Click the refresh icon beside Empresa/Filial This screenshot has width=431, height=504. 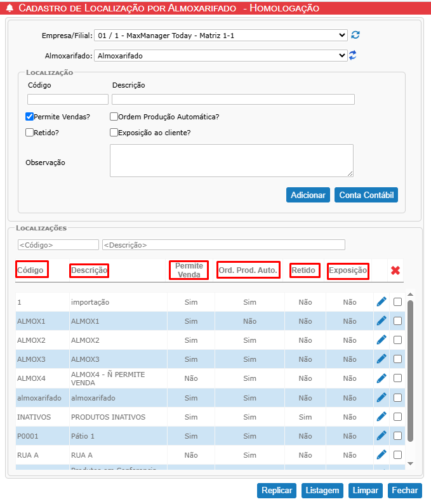[355, 36]
